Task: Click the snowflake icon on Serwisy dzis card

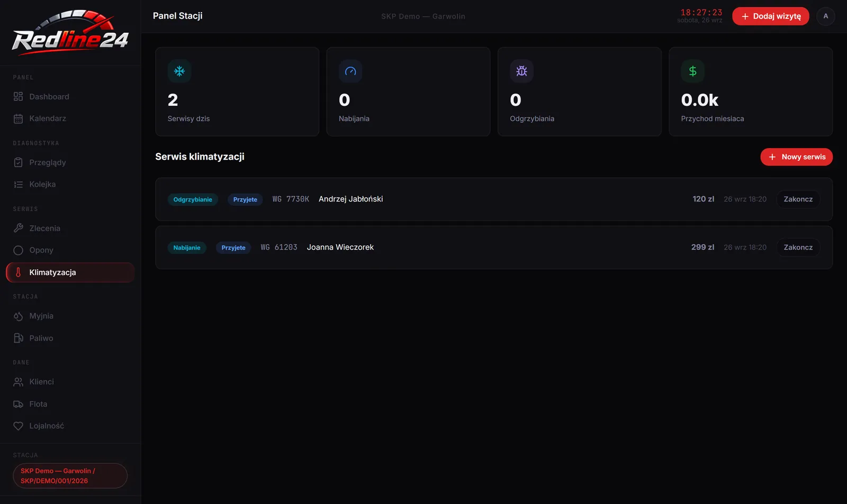Action: [x=179, y=71]
